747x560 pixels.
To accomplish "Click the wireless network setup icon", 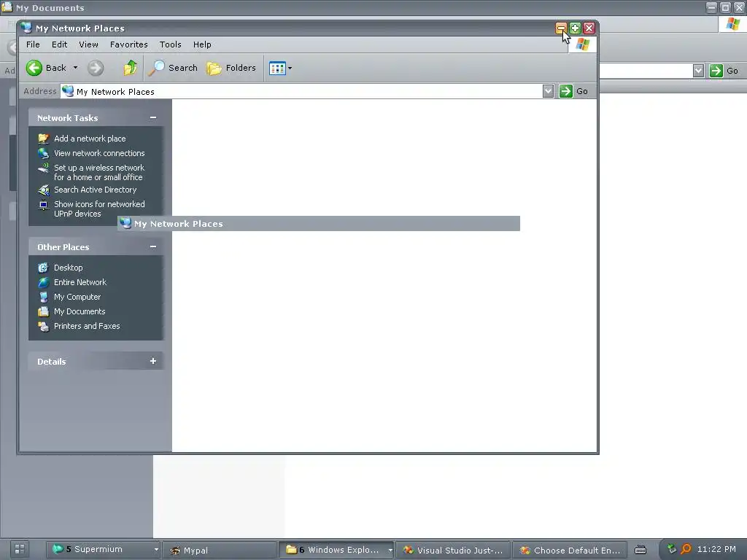I will [x=43, y=168].
